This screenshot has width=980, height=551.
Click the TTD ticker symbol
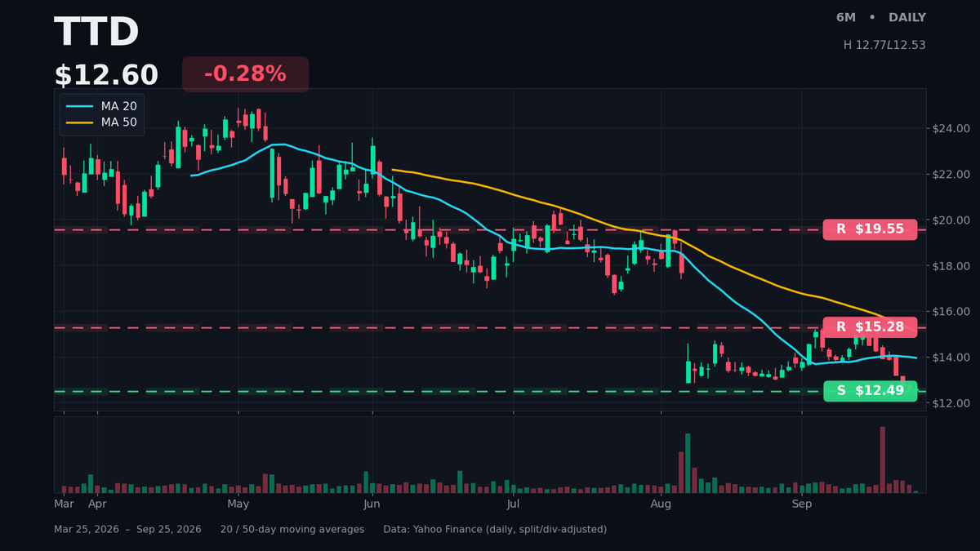click(x=96, y=33)
